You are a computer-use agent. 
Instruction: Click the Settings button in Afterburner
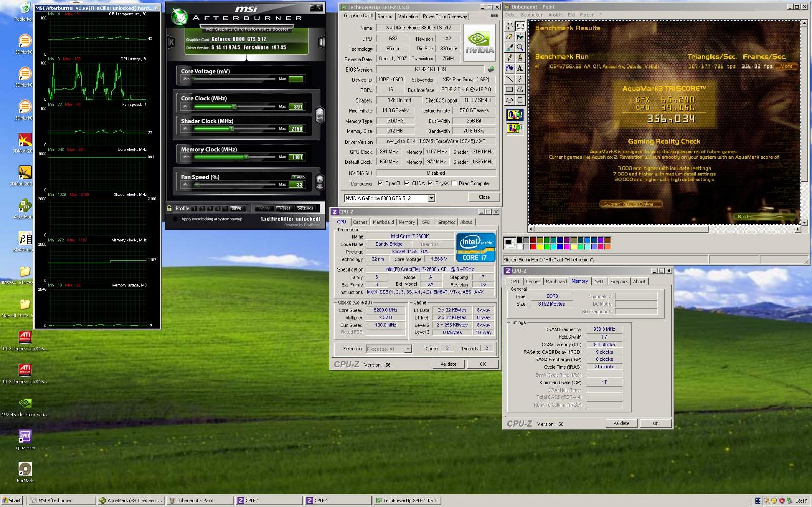(x=305, y=208)
